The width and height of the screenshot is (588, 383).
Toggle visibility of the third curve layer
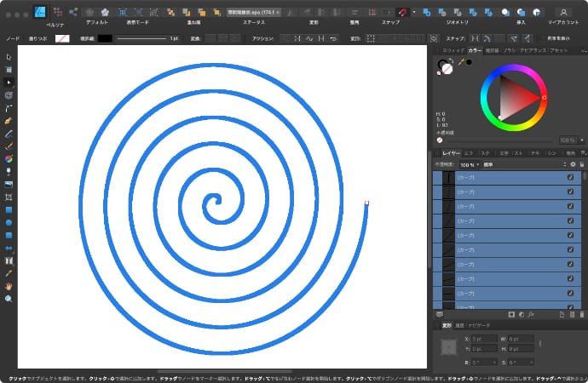tap(570, 206)
